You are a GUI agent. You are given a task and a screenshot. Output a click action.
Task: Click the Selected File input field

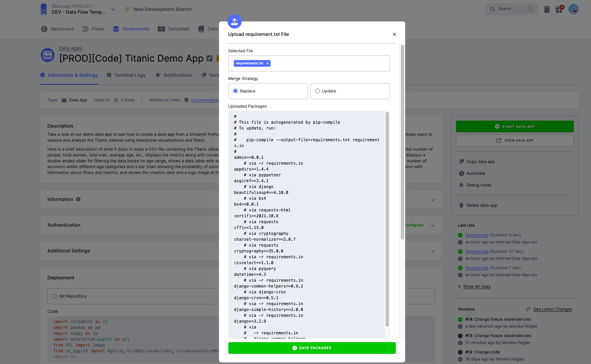328,63
